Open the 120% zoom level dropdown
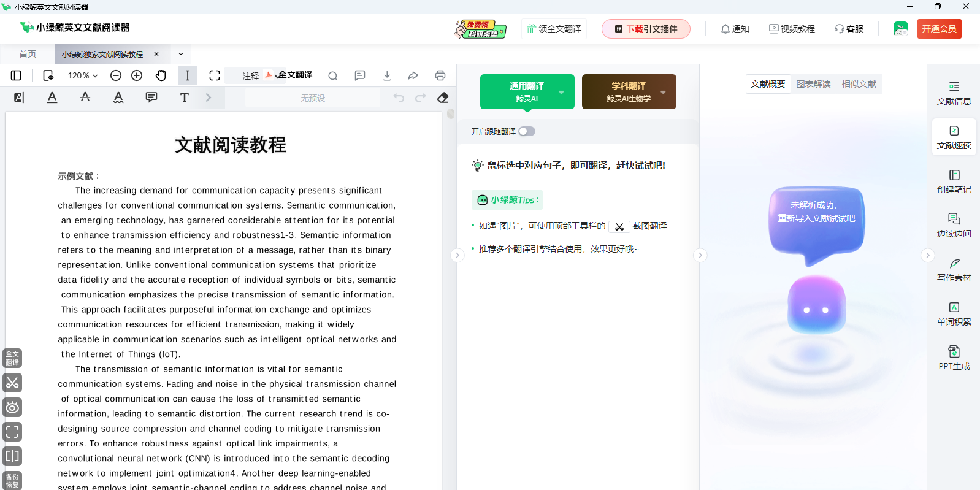Viewport: 980px width, 490px height. [83, 75]
